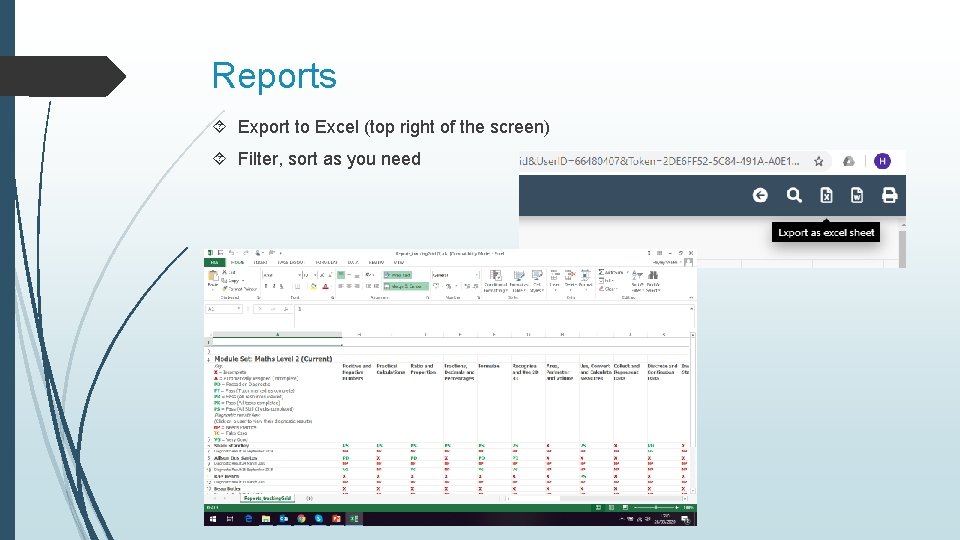Open PowerPoint from the Windows taskbar
This screenshot has width=960, height=540.
336,519
